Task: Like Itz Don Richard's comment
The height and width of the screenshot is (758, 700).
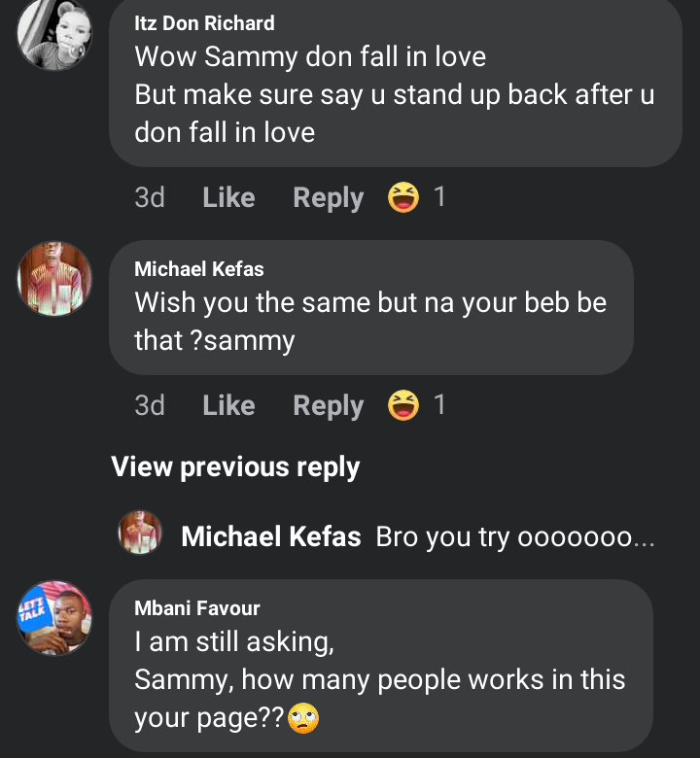Action: 228,198
